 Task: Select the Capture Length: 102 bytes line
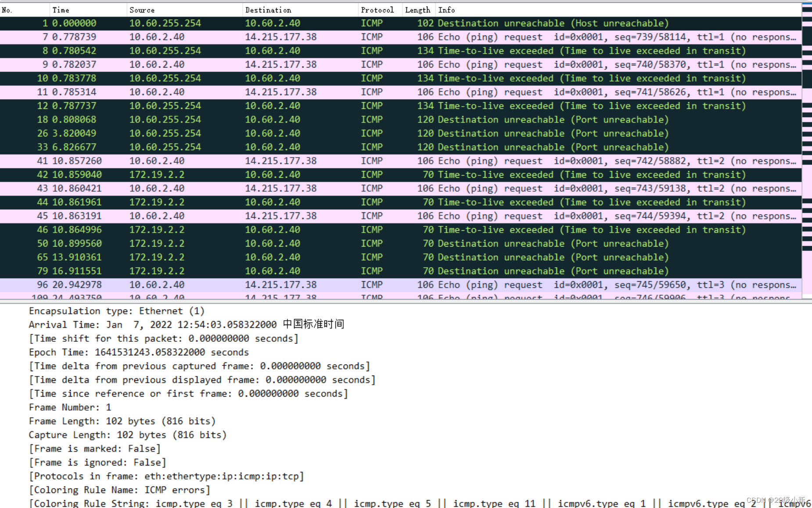(128, 435)
